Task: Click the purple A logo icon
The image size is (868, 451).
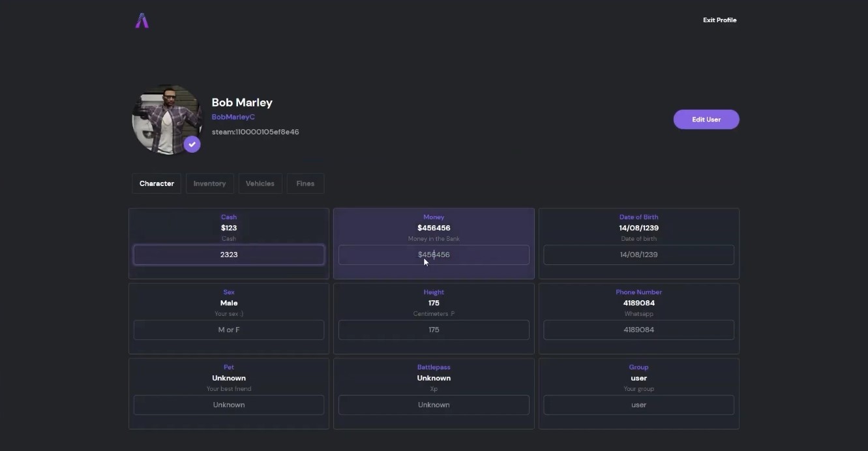Action: coord(142,21)
